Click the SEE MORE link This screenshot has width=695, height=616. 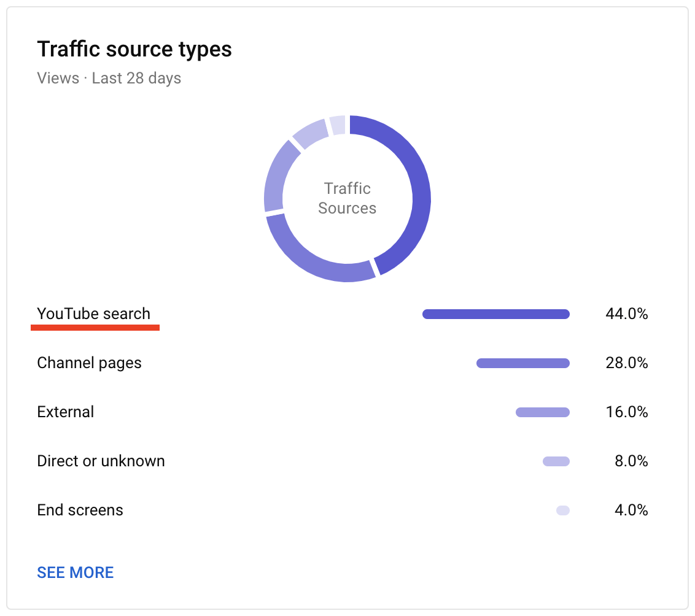click(x=76, y=572)
